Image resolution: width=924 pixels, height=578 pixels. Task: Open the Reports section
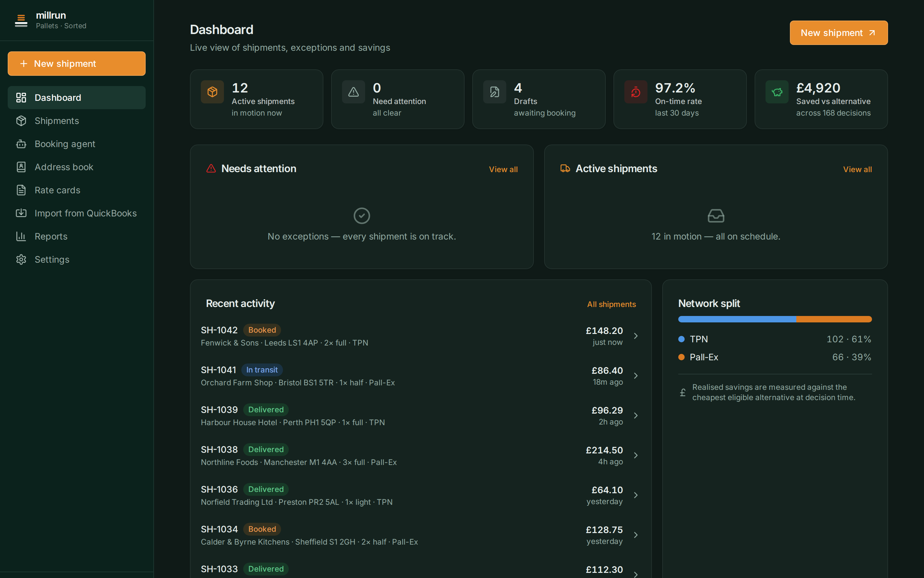click(76, 236)
